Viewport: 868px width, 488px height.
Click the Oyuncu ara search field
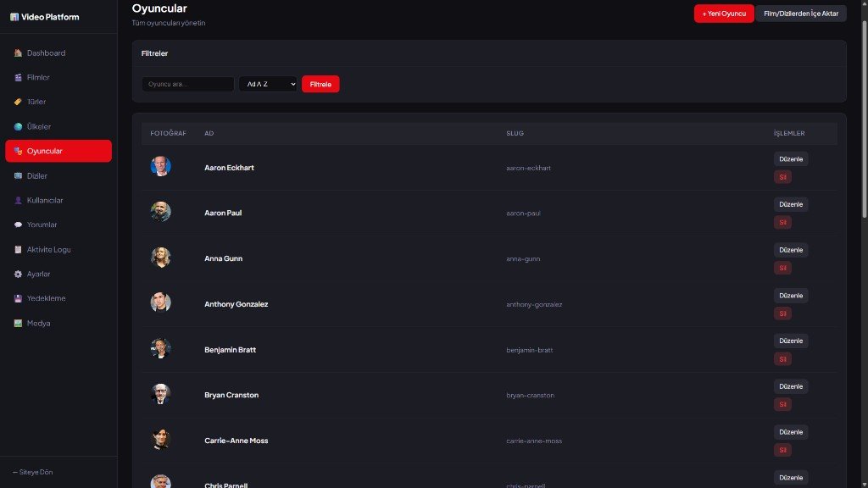point(186,84)
